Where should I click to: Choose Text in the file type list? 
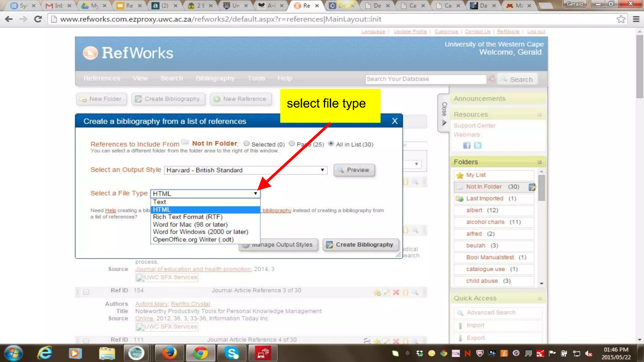tap(205, 202)
